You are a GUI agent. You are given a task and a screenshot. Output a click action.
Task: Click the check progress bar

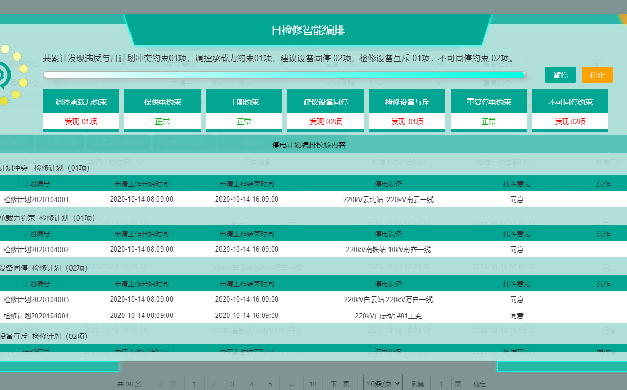point(285,75)
